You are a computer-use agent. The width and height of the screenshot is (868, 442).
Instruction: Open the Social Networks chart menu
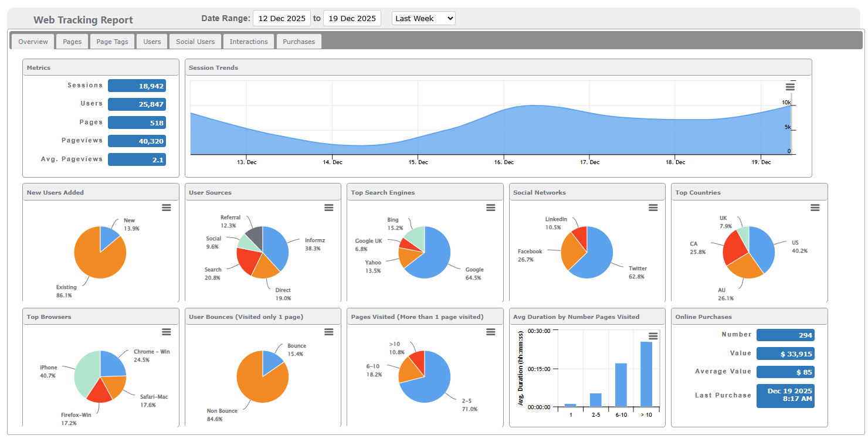tap(653, 208)
